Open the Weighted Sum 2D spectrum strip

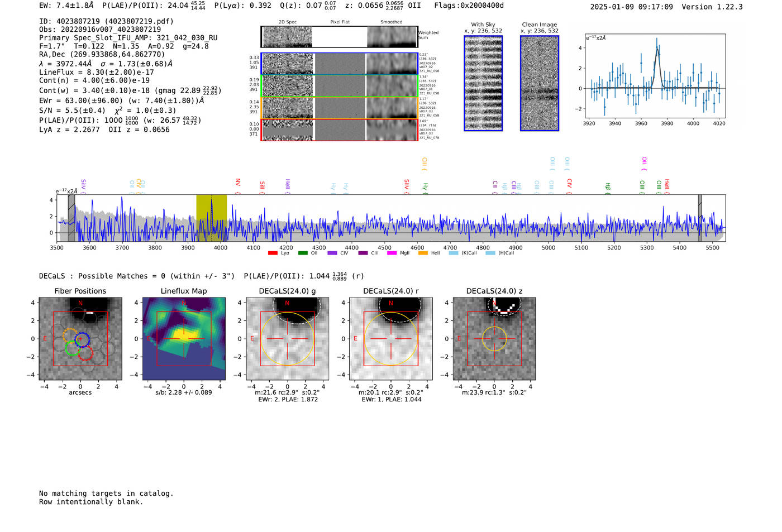point(340,37)
